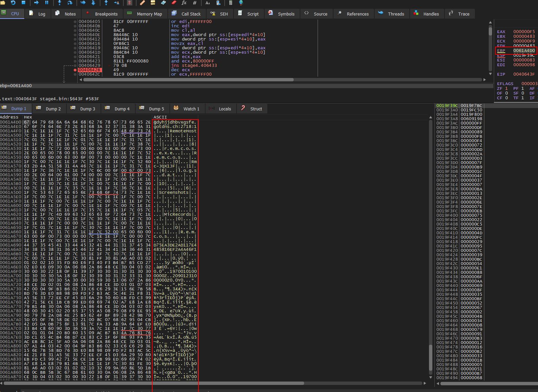This screenshot has width=538, height=392.
Task: Open the Watch 1 tab
Action: click(187, 109)
